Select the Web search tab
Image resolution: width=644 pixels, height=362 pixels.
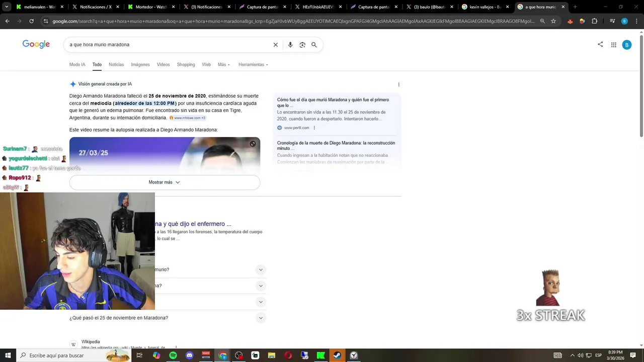(206, 64)
